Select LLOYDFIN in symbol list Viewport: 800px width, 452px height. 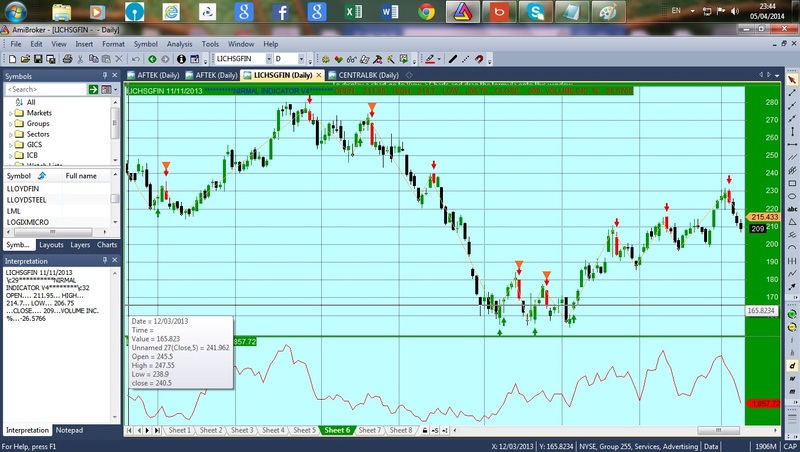click(x=22, y=189)
